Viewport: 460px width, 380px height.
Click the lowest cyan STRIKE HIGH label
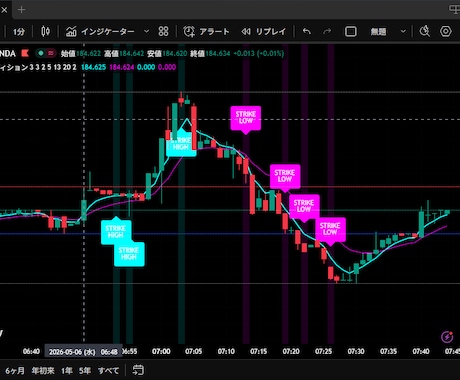tap(129, 254)
